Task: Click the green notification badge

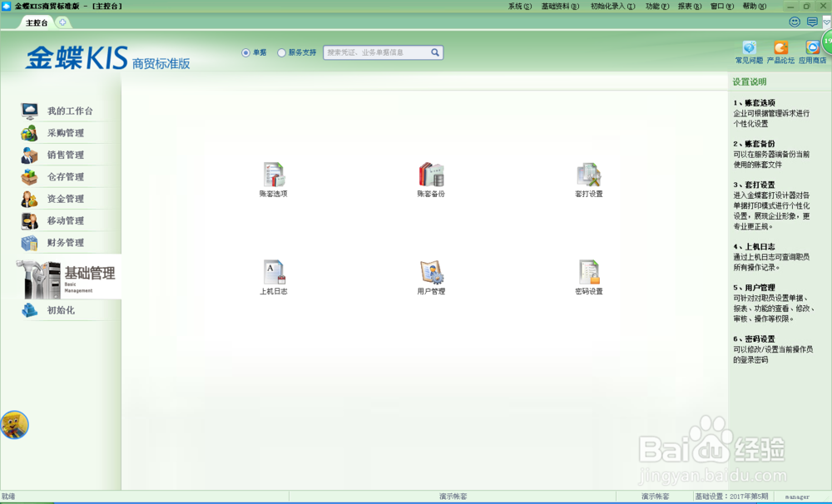Action: (x=827, y=41)
